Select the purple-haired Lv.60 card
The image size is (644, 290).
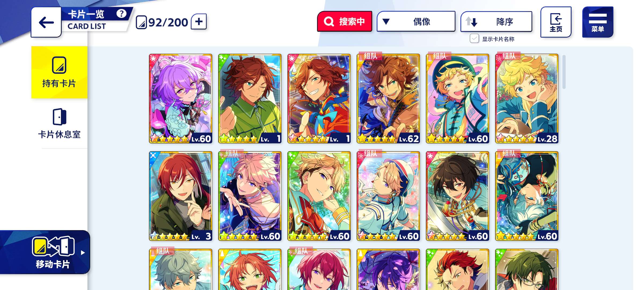181,99
